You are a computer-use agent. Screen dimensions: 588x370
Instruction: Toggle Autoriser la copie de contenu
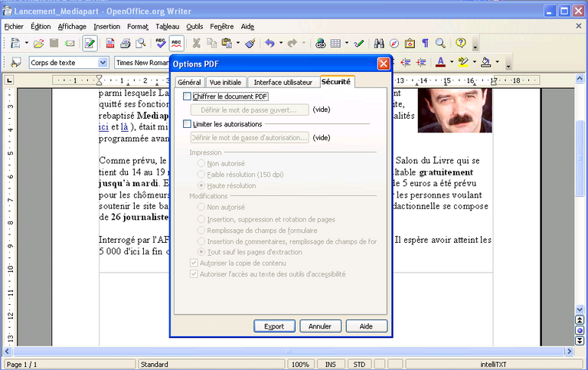click(x=194, y=263)
